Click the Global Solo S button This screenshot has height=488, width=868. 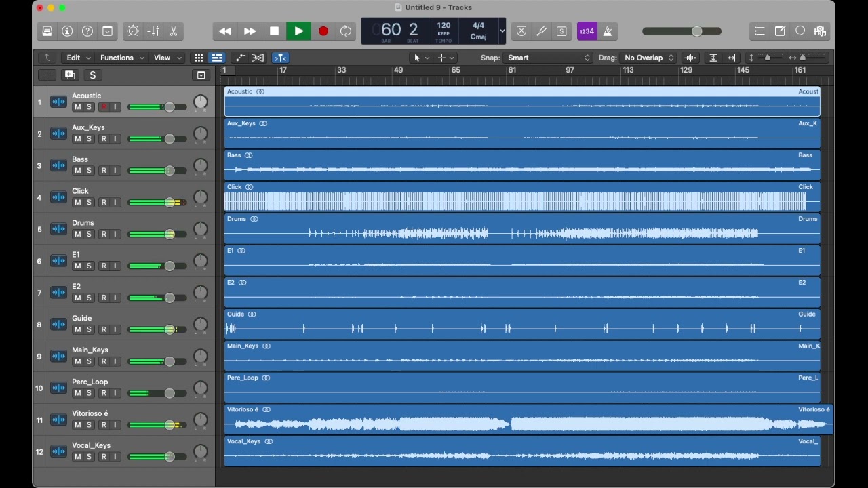pos(93,75)
